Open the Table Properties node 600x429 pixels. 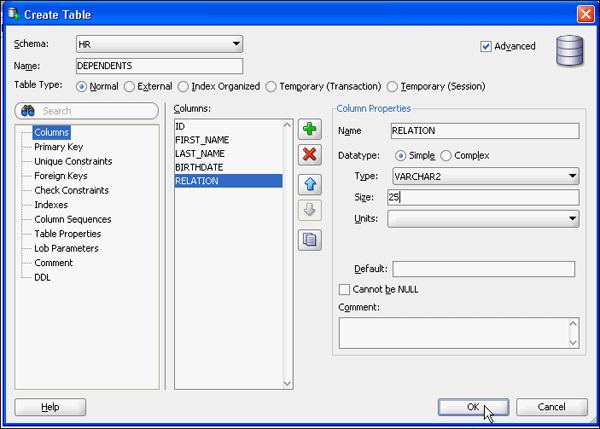pos(68,234)
